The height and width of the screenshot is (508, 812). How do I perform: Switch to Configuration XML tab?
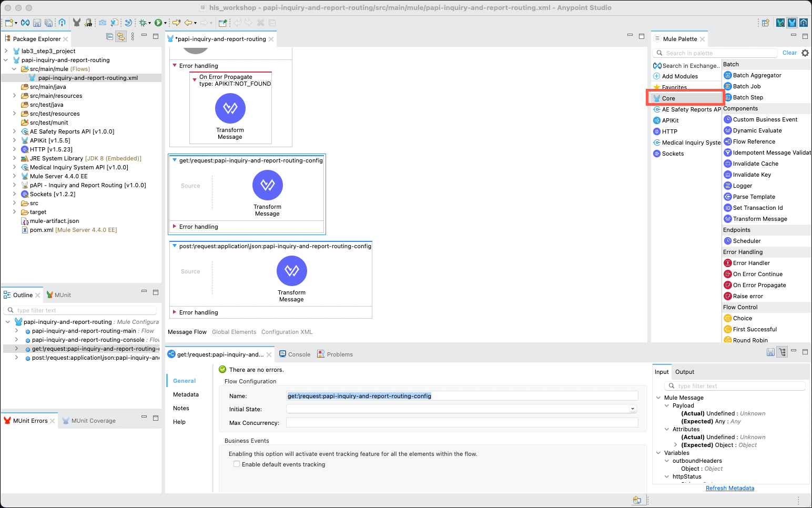(287, 332)
